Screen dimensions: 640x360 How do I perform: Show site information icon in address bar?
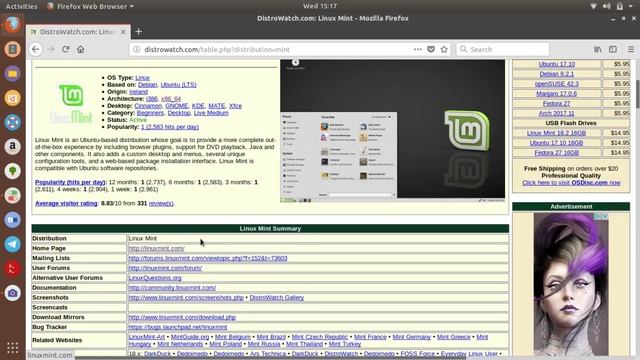[137, 49]
